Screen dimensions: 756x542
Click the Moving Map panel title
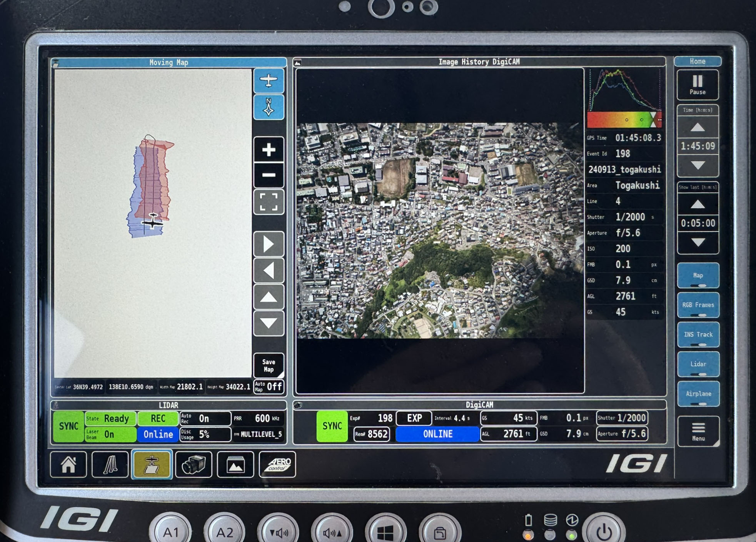click(169, 62)
